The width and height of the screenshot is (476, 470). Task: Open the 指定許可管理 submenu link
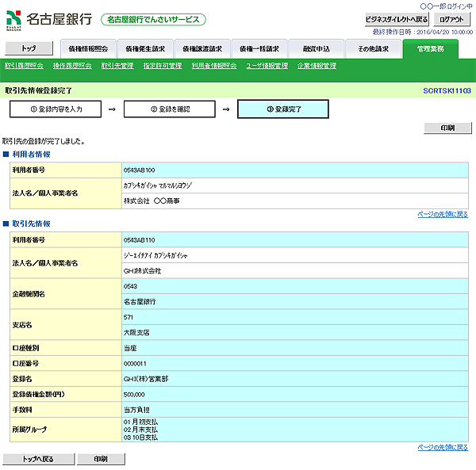163,66
